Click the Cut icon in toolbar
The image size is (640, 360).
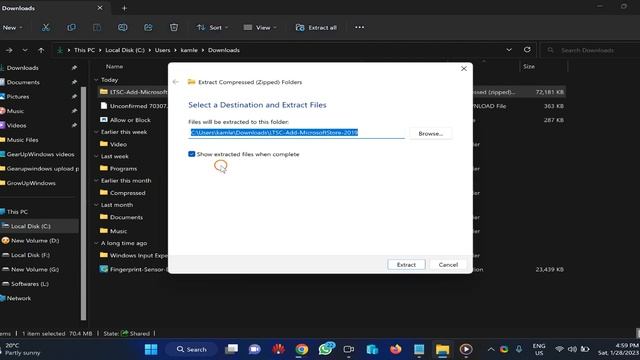coord(46,27)
